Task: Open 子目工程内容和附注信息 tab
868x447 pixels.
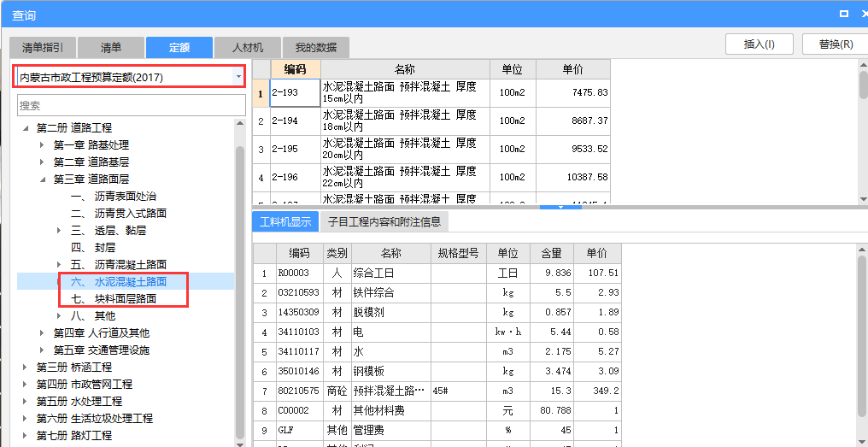Action: pos(384,222)
